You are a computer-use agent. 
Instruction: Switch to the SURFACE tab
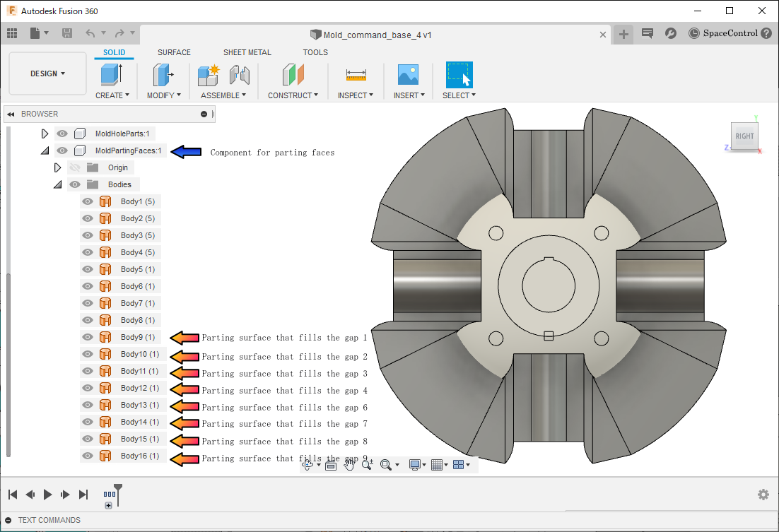tap(174, 52)
